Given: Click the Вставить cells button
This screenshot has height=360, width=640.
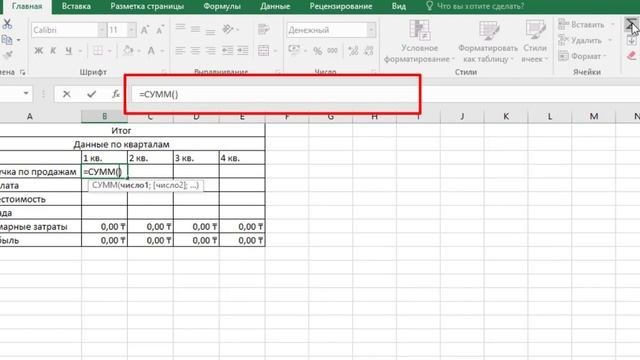Looking at the screenshot, I should 582,24.
